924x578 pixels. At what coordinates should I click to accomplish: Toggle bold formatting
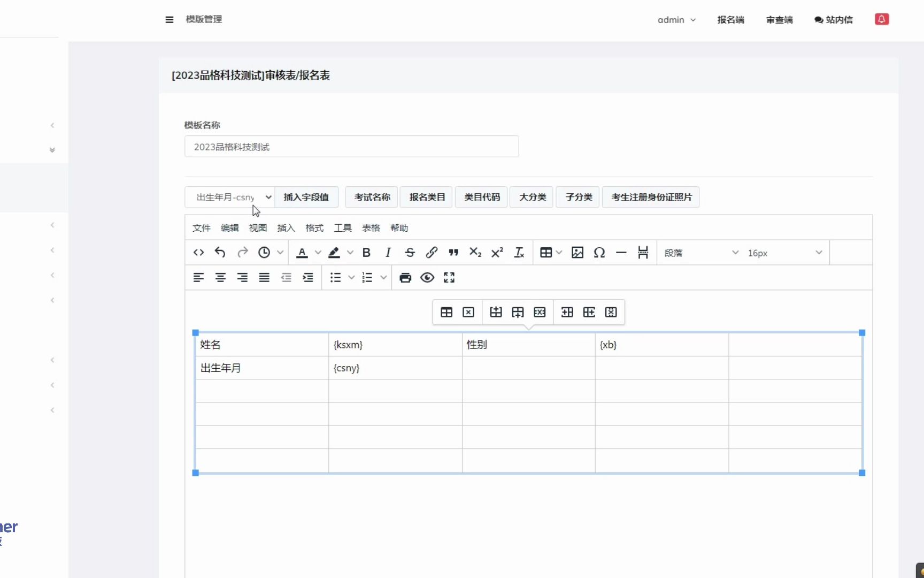point(366,253)
